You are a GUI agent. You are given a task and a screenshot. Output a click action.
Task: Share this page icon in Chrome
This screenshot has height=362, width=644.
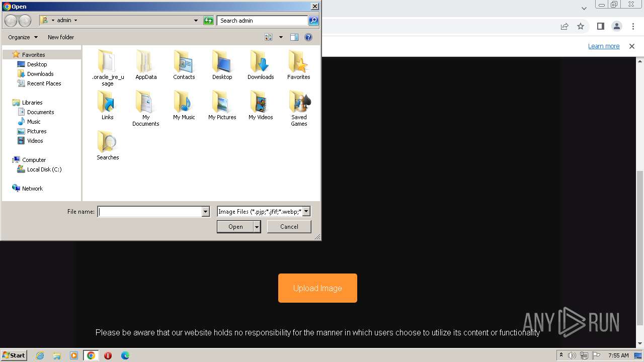[x=565, y=26]
